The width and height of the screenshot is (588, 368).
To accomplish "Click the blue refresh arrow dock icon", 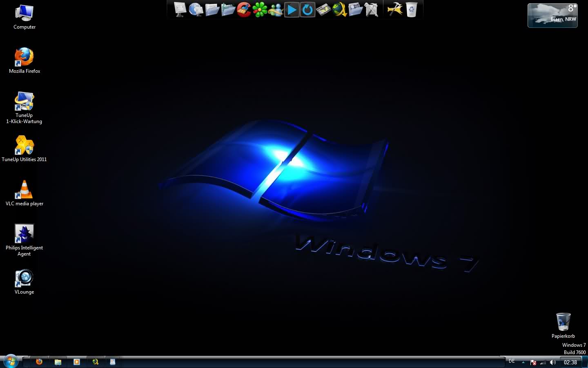I will (x=307, y=9).
